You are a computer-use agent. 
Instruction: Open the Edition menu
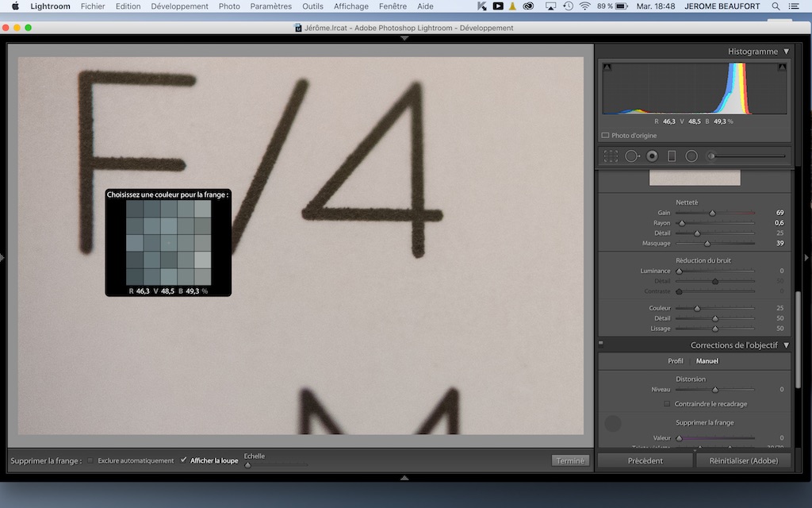tap(128, 6)
